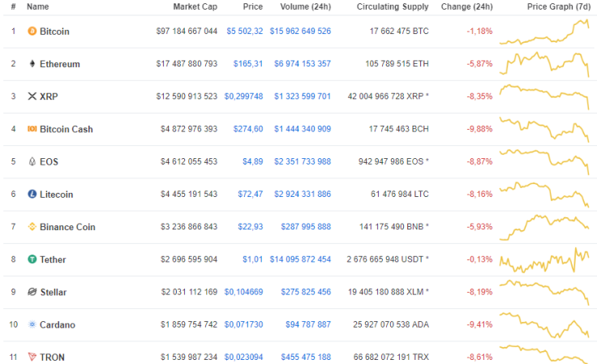597x364 pixels.
Task: Click the Litecoin blue logo icon
Action: pos(32,194)
